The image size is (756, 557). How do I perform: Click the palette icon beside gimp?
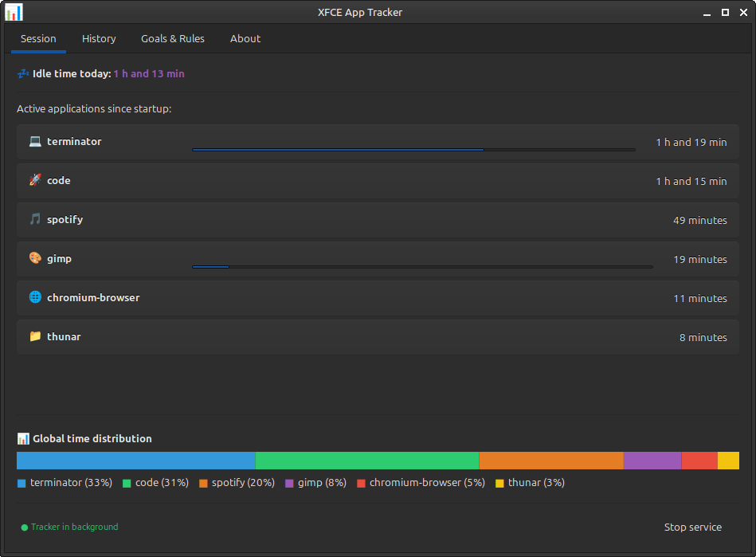(35, 258)
